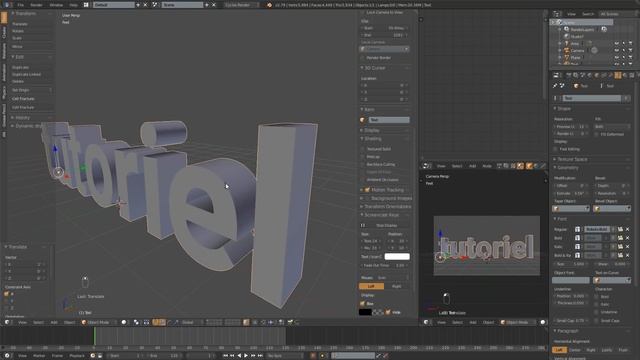This screenshot has height=360, width=640.
Task: Click the white Text color swatch
Action: pyautogui.click(x=397, y=256)
